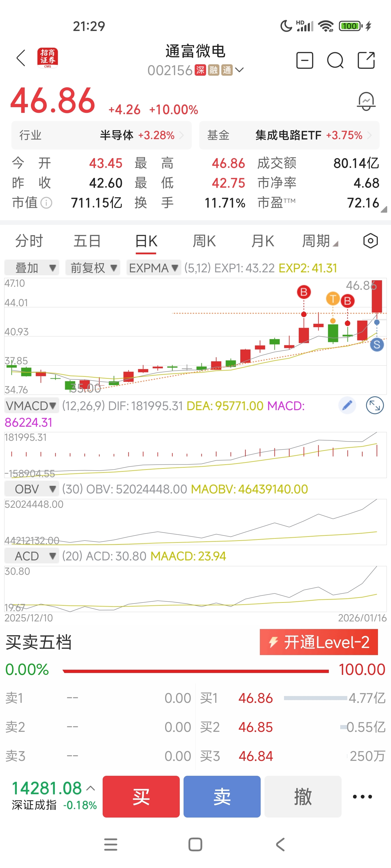The image size is (391, 868).
Task: Tap the 通 connect badge
Action: [227, 70]
